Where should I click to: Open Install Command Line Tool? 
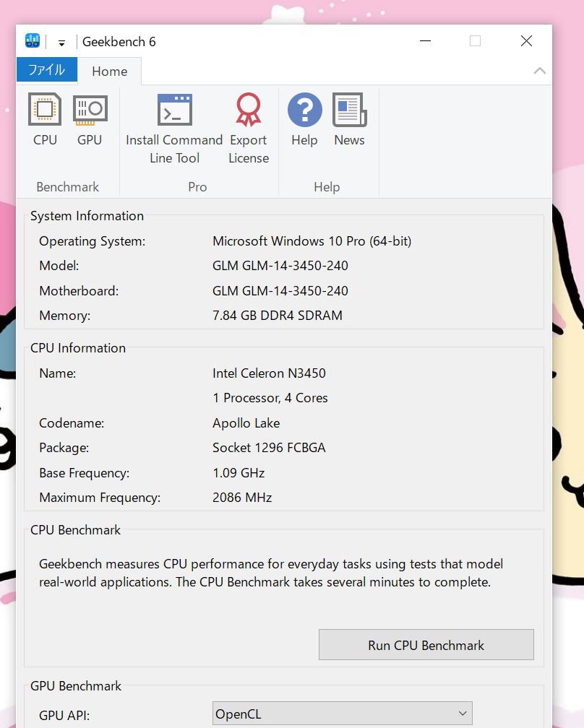174,129
